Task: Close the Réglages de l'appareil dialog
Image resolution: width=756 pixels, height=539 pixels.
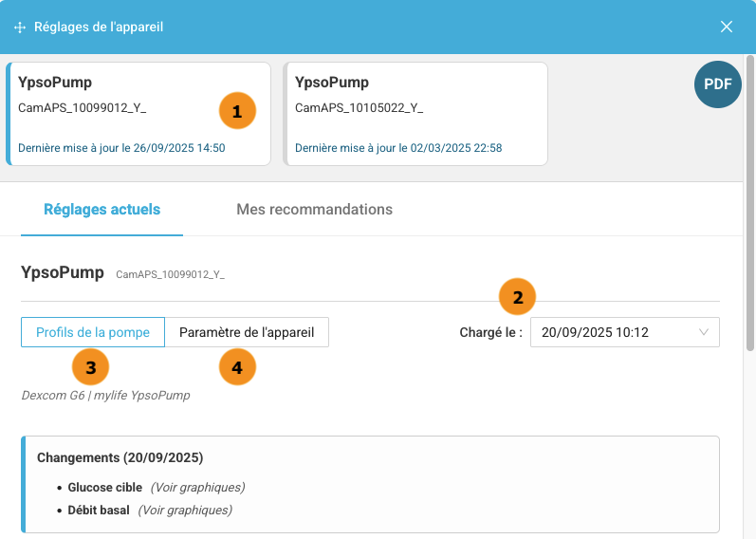Action: (x=726, y=27)
